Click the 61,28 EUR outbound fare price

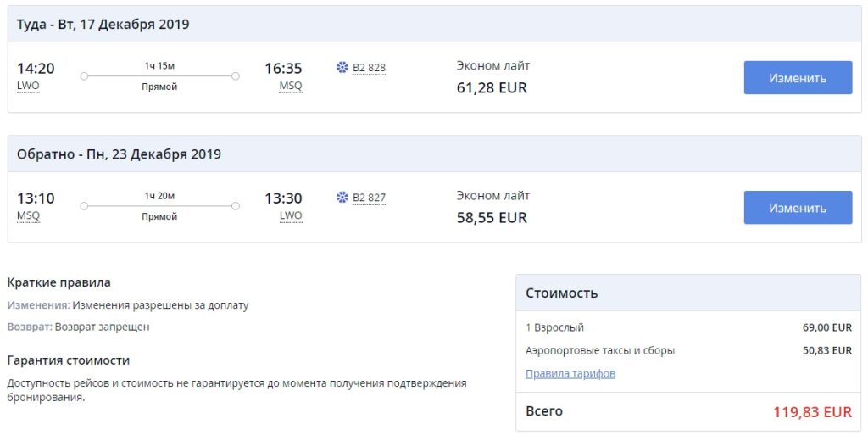click(x=492, y=87)
